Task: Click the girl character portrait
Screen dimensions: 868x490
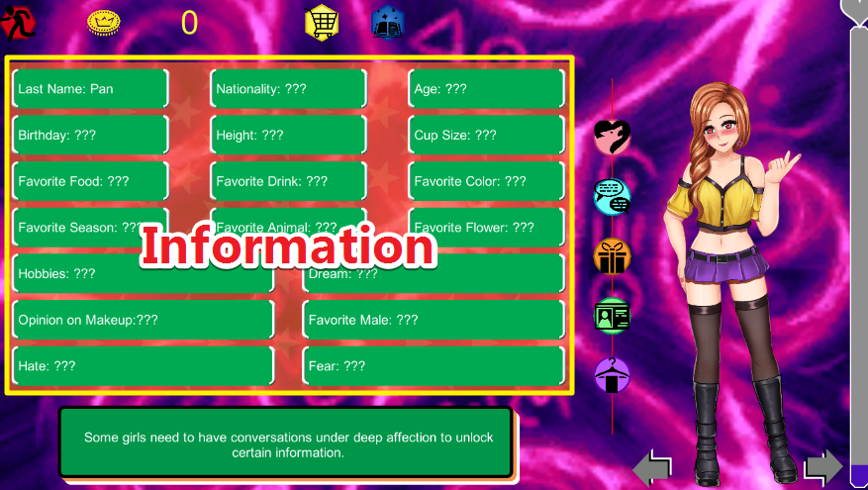Action: tap(733, 282)
